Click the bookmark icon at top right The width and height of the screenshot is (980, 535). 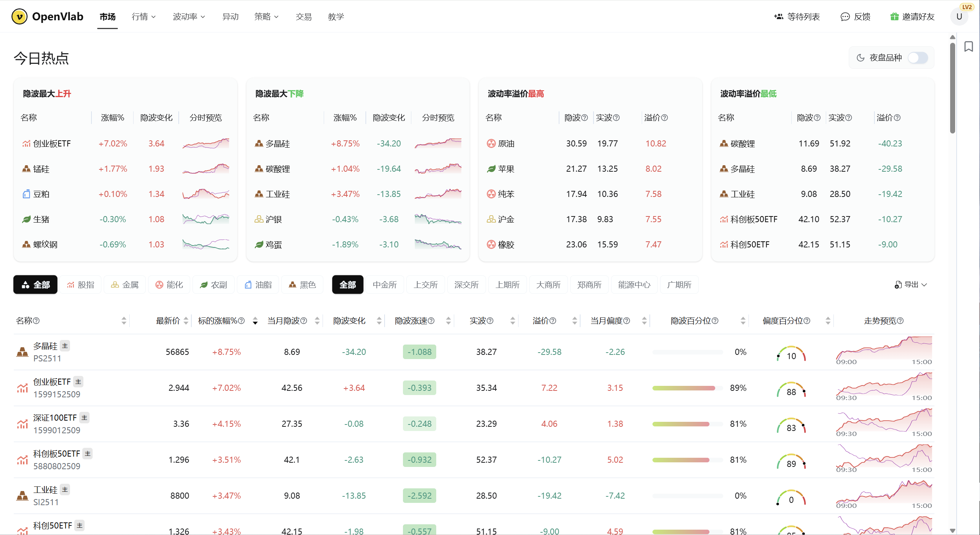(x=968, y=47)
